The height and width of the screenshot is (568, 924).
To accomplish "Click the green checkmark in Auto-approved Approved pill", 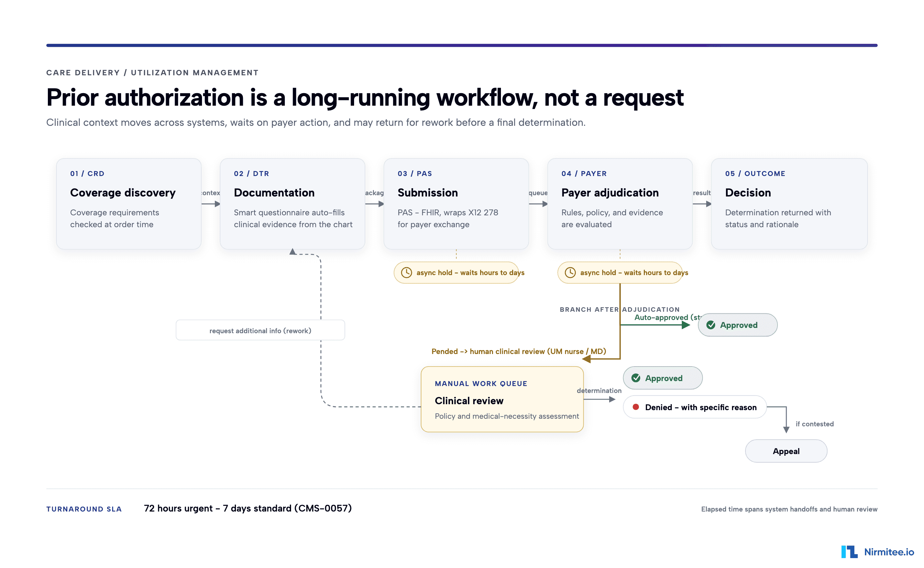I will tap(711, 325).
